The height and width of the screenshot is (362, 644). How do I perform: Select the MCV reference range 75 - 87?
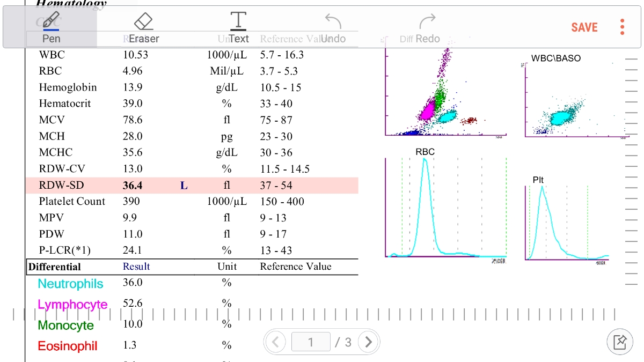point(276,120)
